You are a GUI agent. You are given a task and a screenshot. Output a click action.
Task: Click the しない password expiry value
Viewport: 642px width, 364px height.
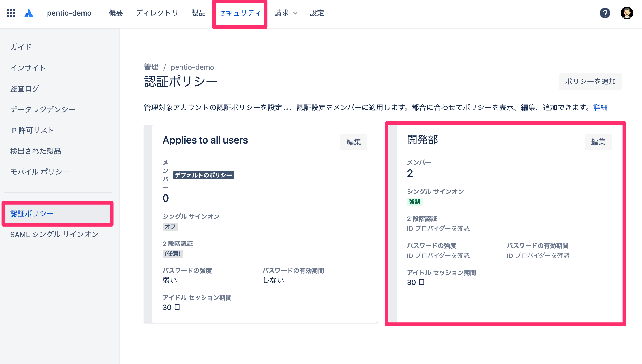(273, 280)
